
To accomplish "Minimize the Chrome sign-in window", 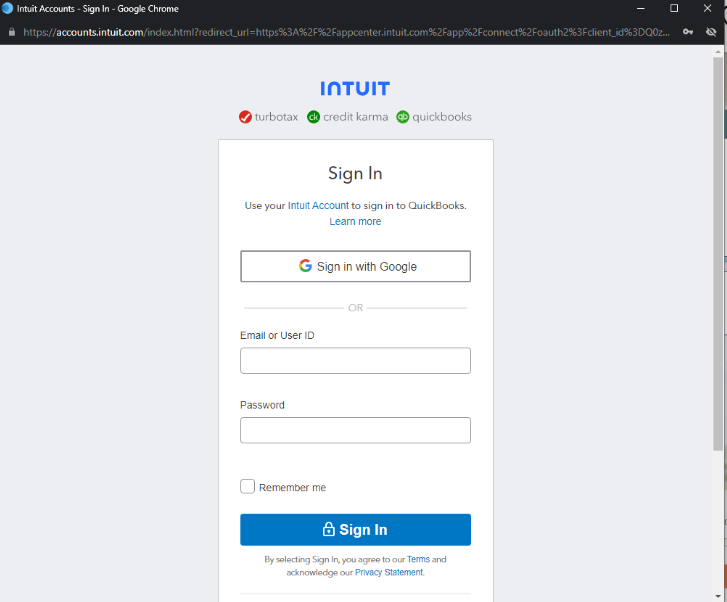I will 641,8.
